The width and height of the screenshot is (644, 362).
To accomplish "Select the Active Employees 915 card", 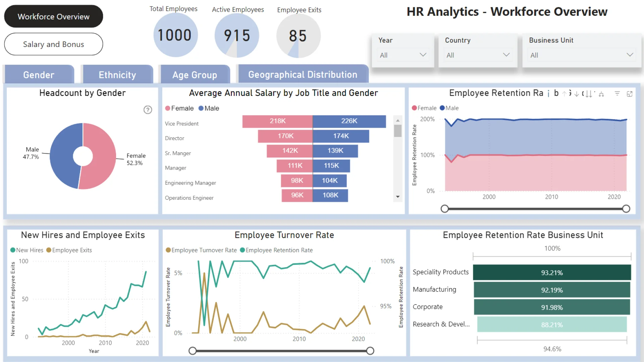I will coord(237,36).
